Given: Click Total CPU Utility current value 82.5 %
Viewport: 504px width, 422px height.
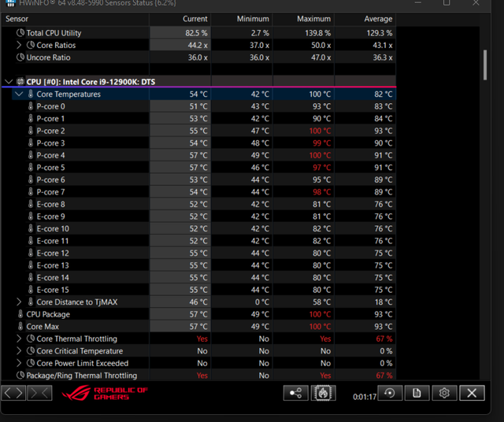Looking at the screenshot, I should (196, 33).
